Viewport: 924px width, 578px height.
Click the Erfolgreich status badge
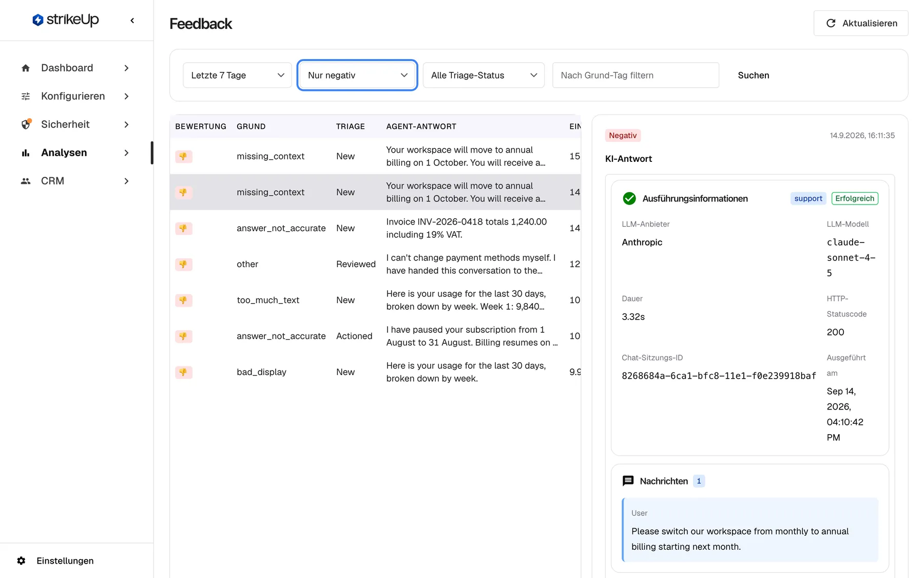tap(855, 198)
